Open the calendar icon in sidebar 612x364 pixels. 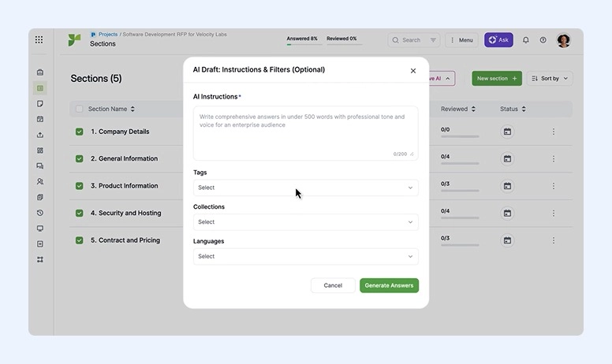tap(39, 119)
